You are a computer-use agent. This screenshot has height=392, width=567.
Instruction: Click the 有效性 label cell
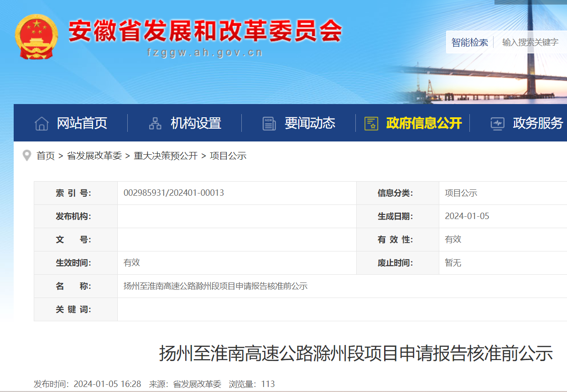tap(398, 240)
